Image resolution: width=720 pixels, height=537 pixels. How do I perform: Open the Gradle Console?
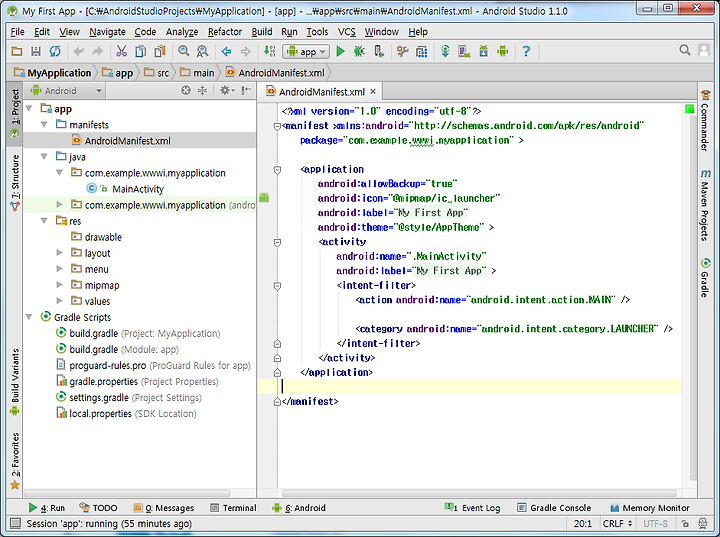coord(554,508)
